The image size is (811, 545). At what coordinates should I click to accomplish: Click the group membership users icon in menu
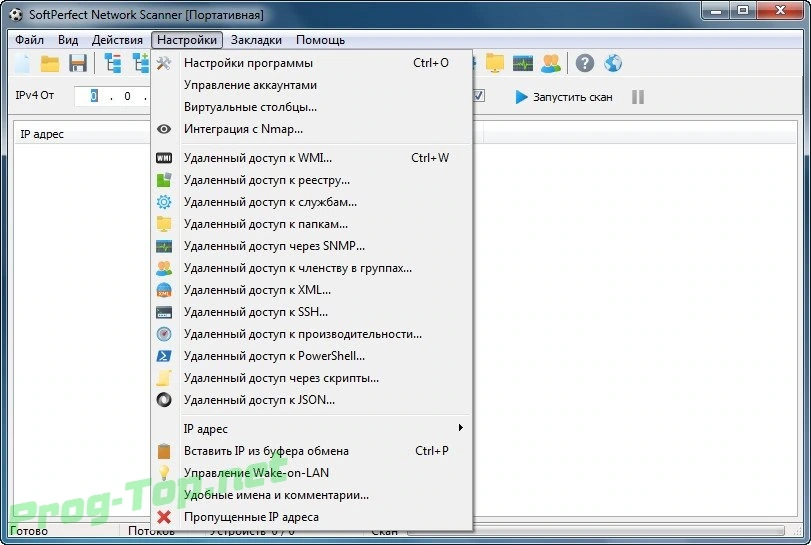point(164,268)
